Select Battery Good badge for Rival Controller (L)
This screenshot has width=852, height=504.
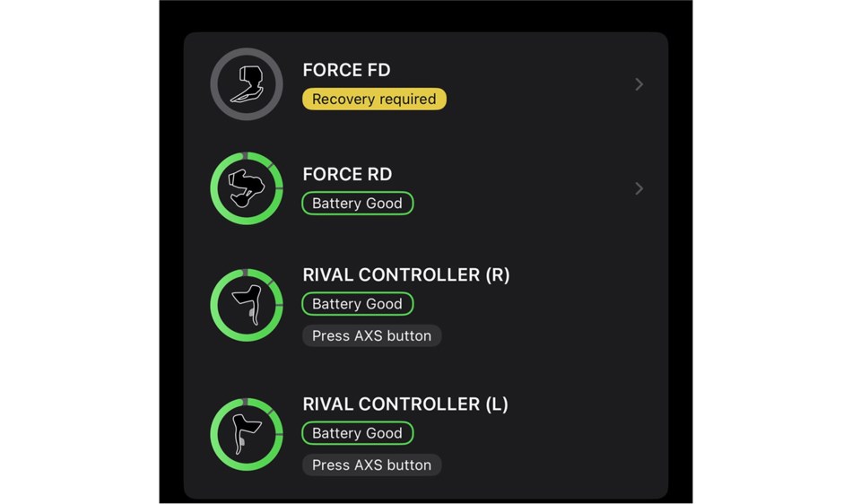358,433
